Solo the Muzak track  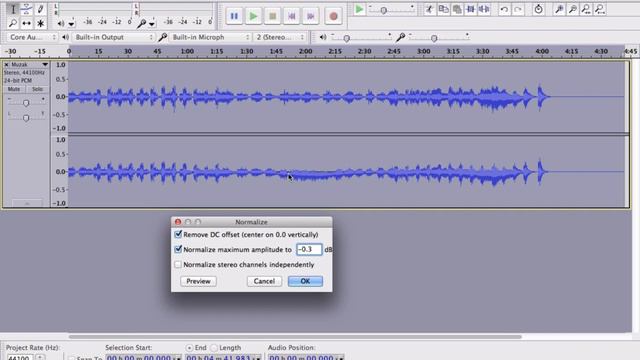point(37,89)
